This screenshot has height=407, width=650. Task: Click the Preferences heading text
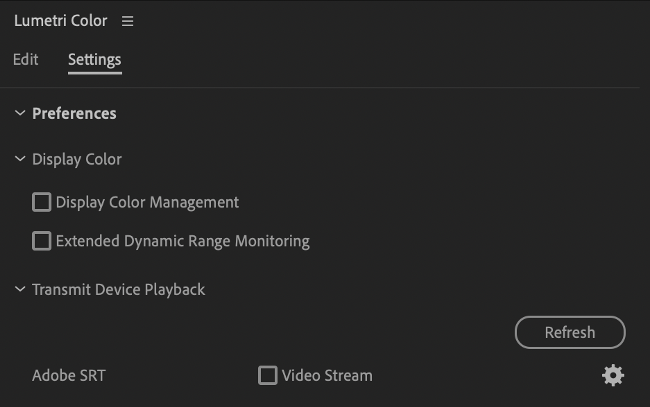(74, 114)
